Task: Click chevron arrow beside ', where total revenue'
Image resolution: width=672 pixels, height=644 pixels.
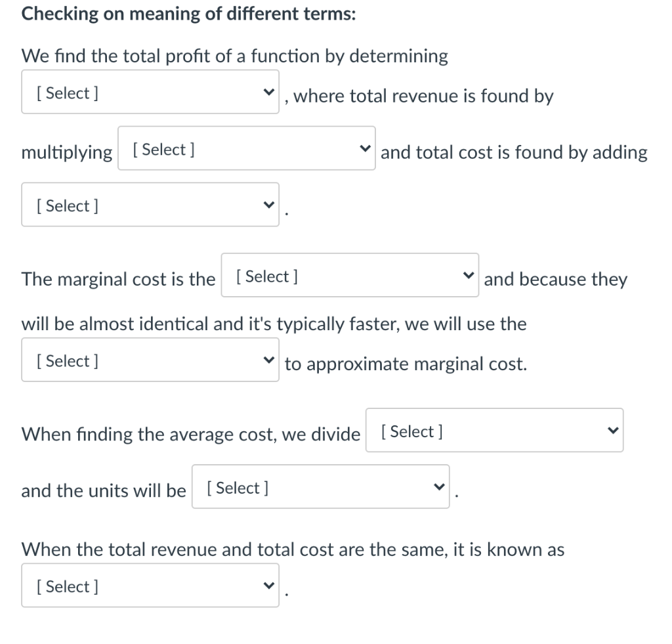Action: click(268, 92)
